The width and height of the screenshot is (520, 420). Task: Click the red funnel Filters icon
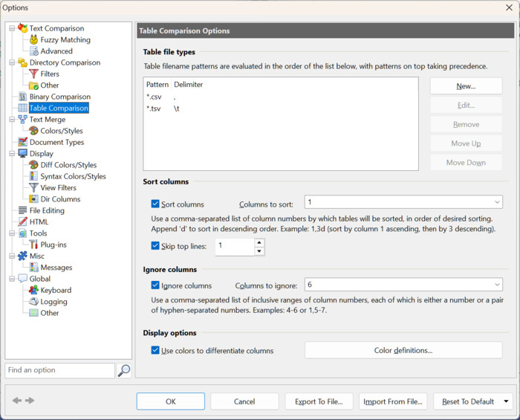click(x=33, y=74)
